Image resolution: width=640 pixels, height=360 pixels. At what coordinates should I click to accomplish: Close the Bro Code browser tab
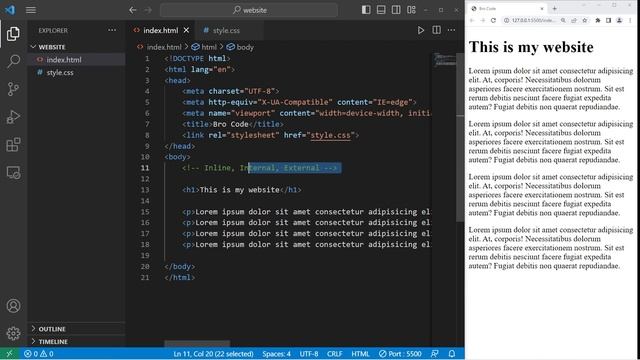coord(542,9)
